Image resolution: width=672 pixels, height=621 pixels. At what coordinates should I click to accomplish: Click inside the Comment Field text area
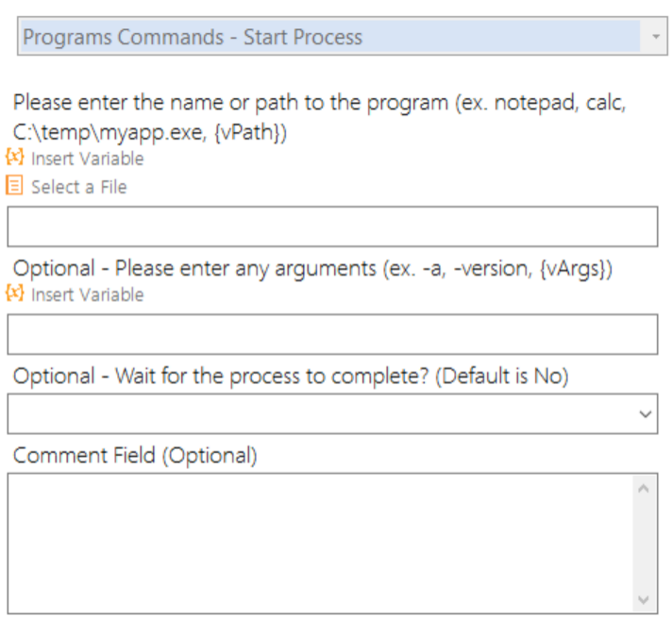[x=320, y=544]
